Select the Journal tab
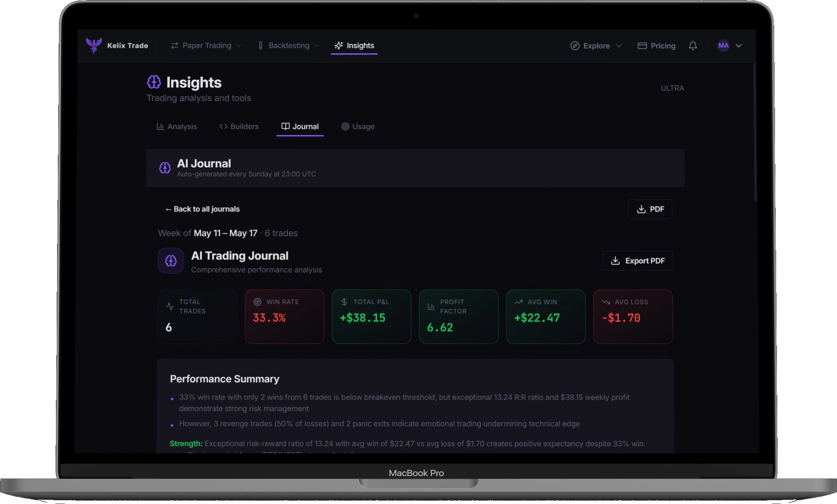Screen dimensions: 837x504 [x=300, y=126]
